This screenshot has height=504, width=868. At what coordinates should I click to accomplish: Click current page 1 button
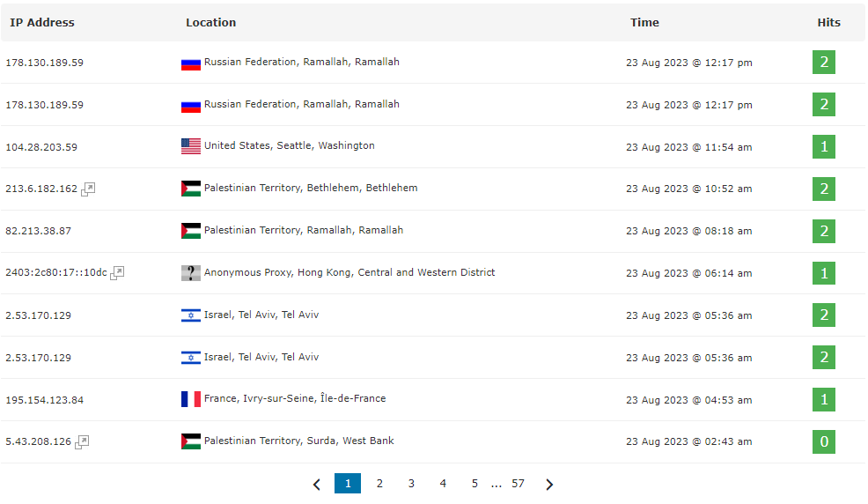click(x=348, y=484)
